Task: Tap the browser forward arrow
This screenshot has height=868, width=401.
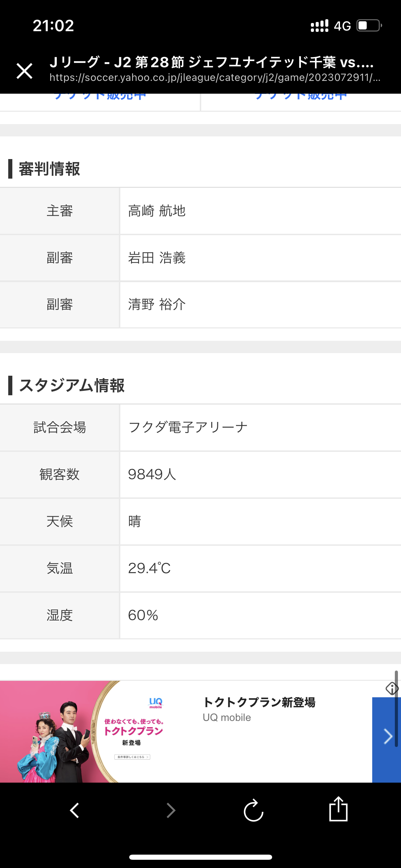Action: [171, 810]
